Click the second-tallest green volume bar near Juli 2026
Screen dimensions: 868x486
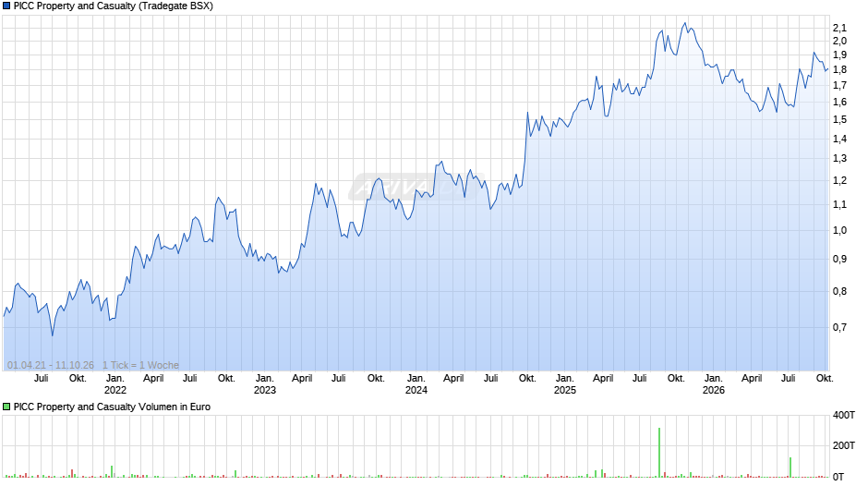[790, 468]
